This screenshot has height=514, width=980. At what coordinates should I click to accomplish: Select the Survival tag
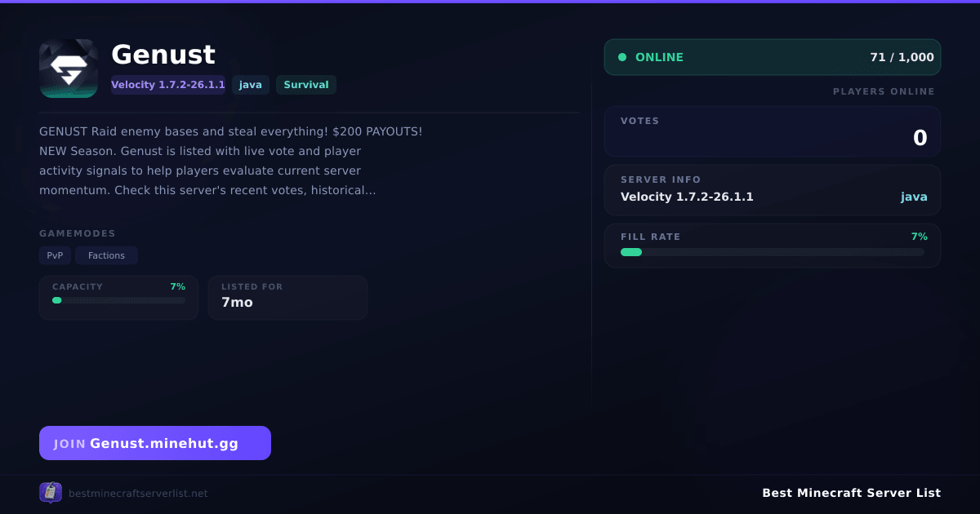pos(306,85)
